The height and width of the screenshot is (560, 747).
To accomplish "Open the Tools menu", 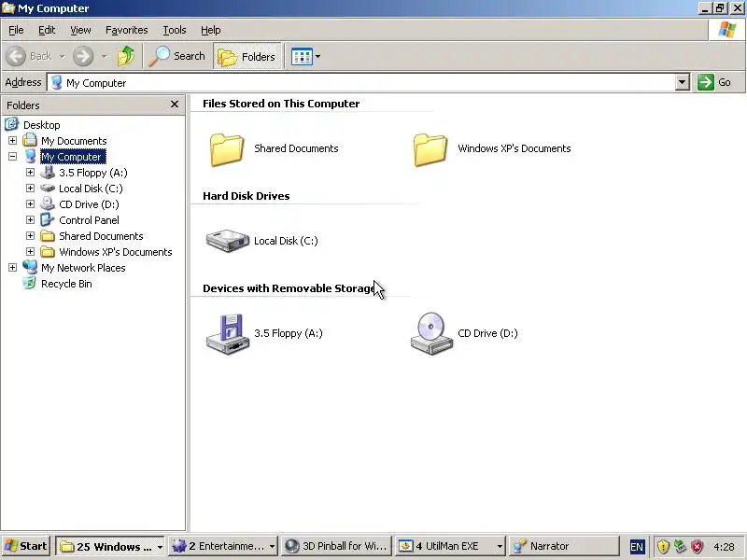I will click(175, 30).
